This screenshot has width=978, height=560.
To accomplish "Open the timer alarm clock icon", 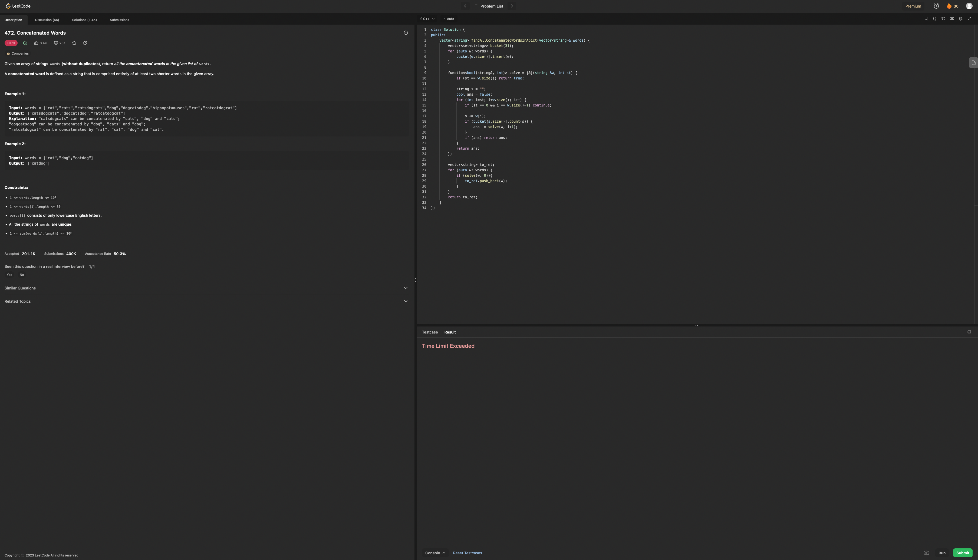I will pyautogui.click(x=936, y=6).
